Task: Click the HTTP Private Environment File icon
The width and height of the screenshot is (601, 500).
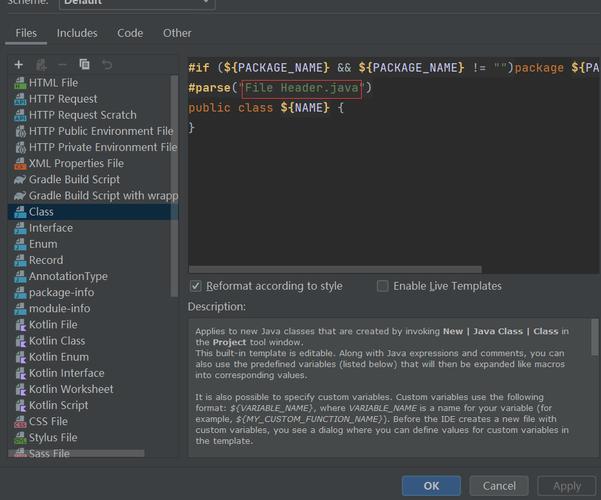Action: 20,147
